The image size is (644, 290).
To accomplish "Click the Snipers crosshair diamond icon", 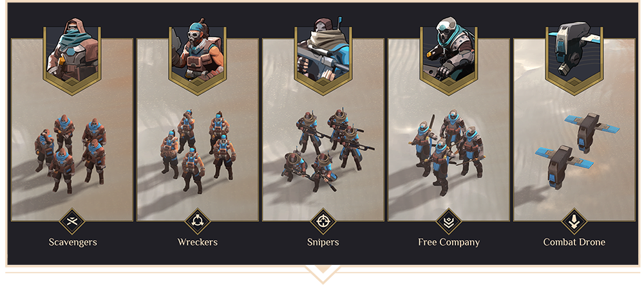I will [323, 221].
